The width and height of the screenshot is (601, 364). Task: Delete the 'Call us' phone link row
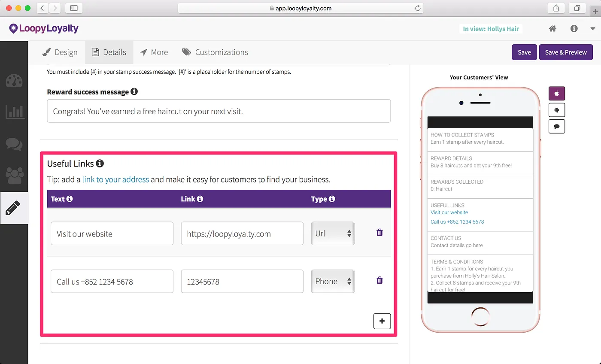coord(379,280)
